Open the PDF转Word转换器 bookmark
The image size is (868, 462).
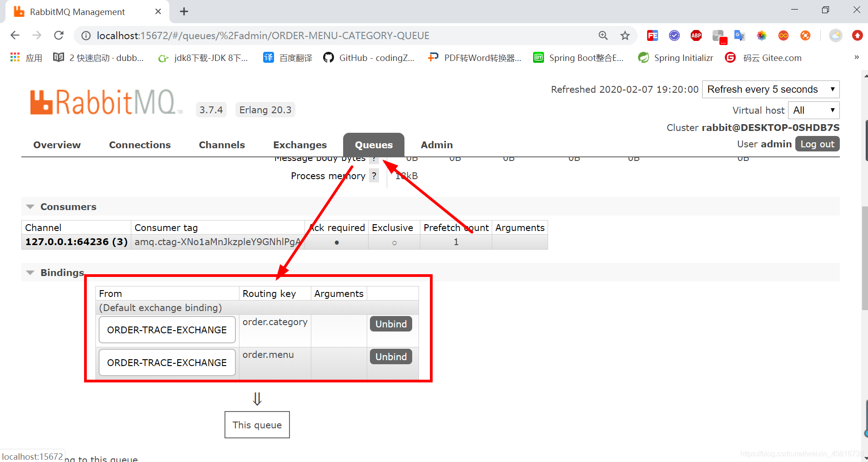[x=474, y=58]
